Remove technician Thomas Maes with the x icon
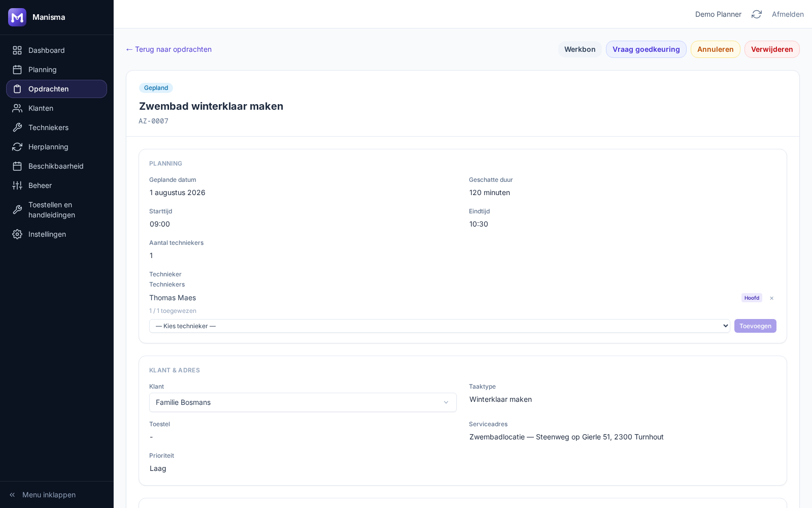Image resolution: width=812 pixels, height=508 pixels. (771, 298)
